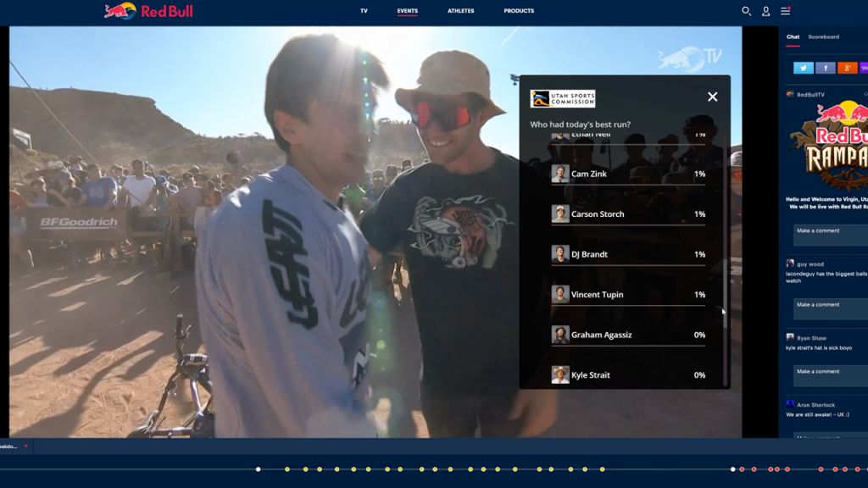Jump to the first yellow timeline marker
This screenshot has height=488, width=868.
click(287, 469)
